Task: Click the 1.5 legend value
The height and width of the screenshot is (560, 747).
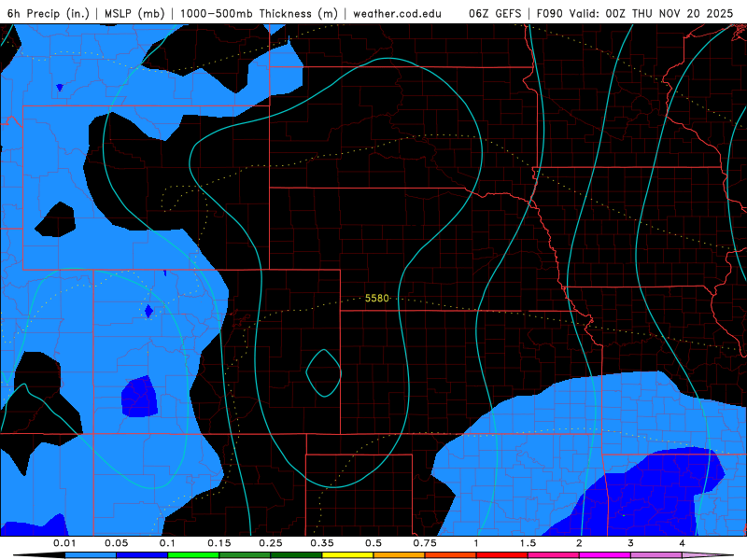Action: (528, 543)
